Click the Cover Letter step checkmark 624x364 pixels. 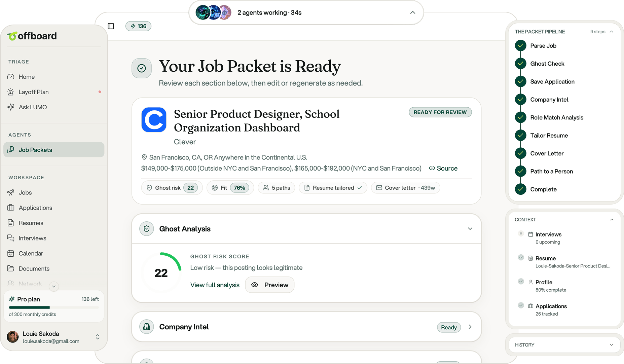pyautogui.click(x=521, y=153)
